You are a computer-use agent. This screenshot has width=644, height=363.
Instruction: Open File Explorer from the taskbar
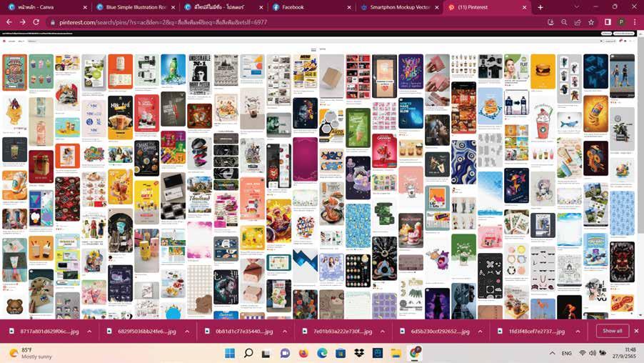[396, 353]
